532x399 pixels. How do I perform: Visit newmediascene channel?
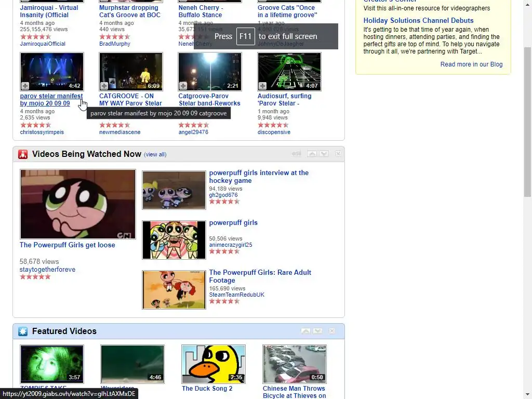pos(120,132)
